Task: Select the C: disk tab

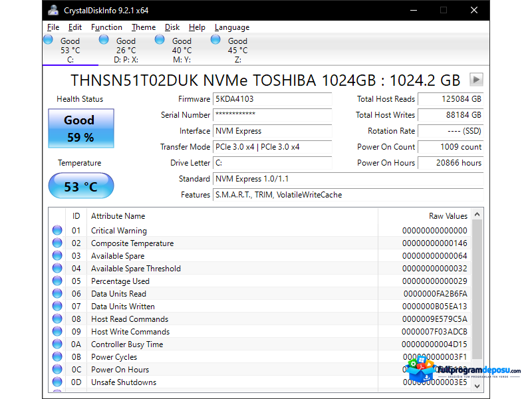Action: point(70,50)
